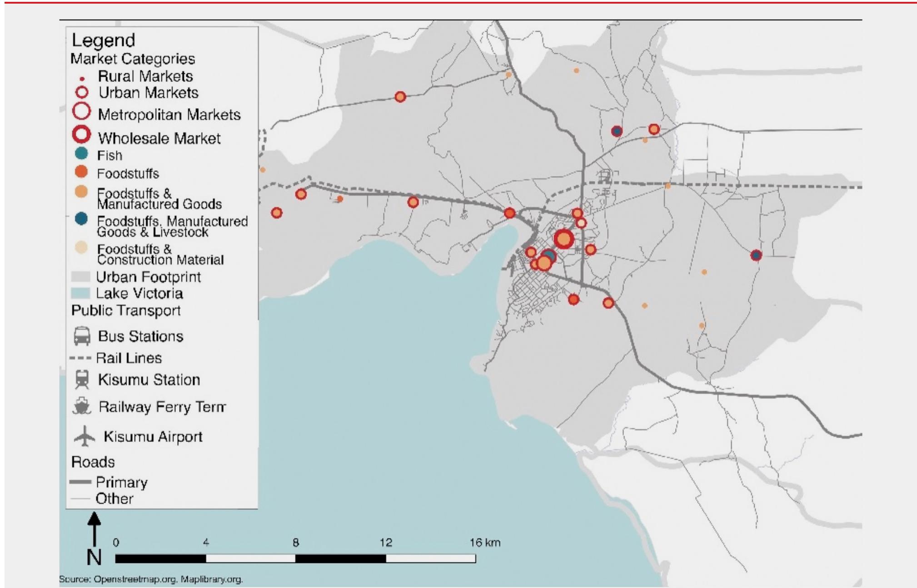Select the Metropolitan Markets legend symbol

[82, 110]
